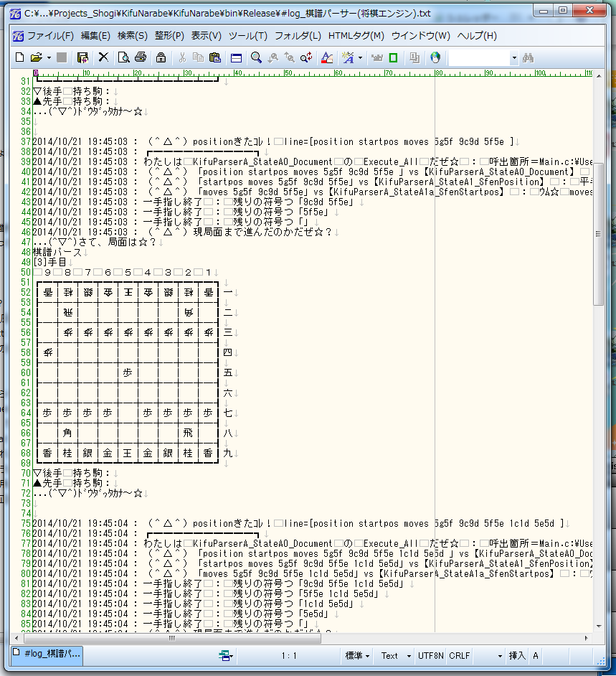Open the Text file type dropdown
This screenshot has height=676, width=616.
tap(396, 656)
